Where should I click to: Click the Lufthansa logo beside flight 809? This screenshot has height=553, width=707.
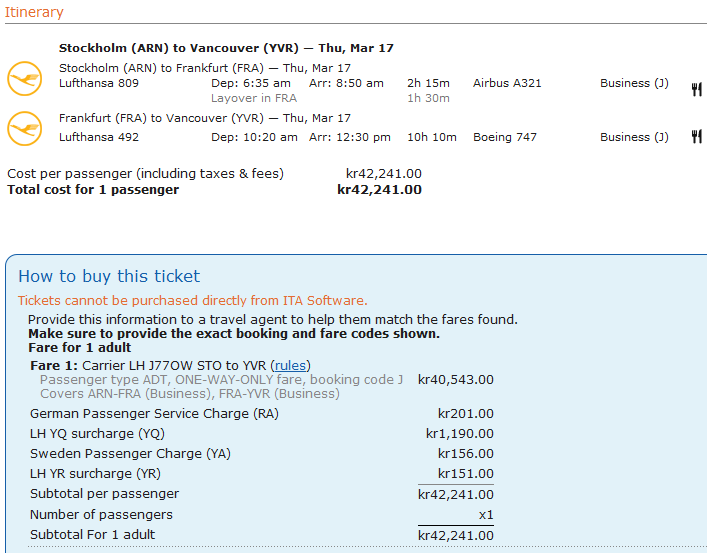click(25, 77)
